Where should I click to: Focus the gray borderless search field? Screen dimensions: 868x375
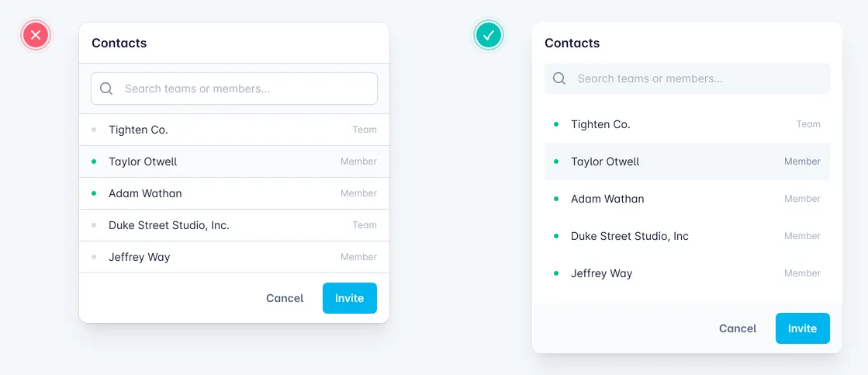click(694, 78)
